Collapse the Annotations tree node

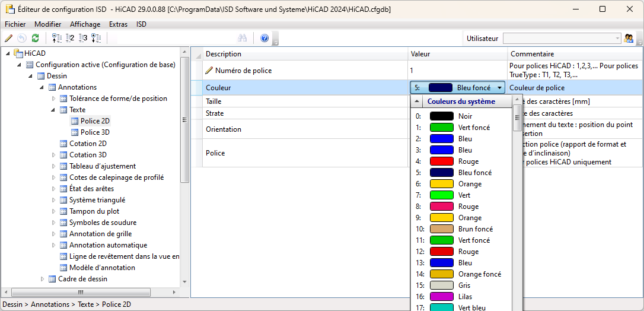coord(42,87)
